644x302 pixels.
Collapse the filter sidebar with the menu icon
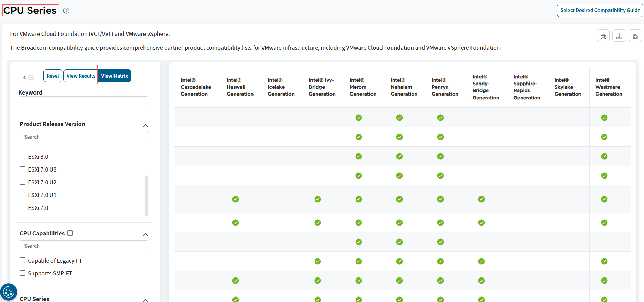[x=29, y=77]
